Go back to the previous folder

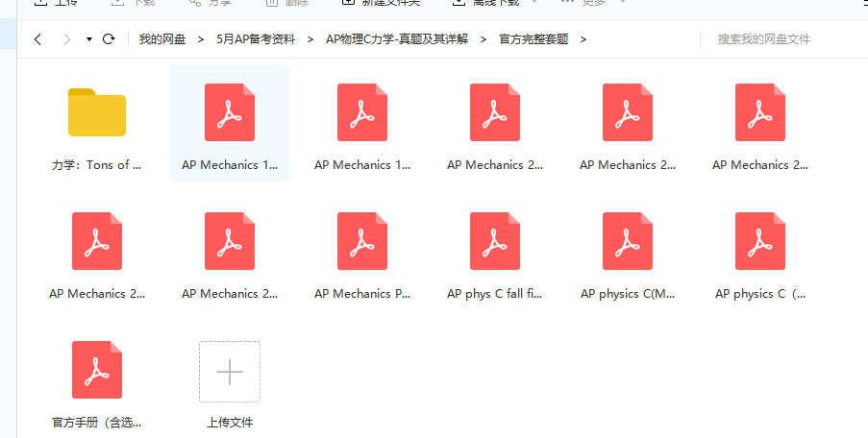pos(37,39)
